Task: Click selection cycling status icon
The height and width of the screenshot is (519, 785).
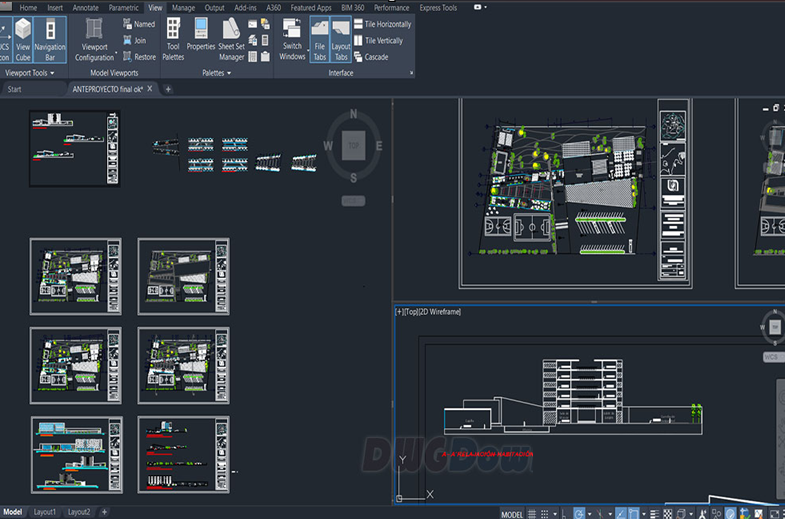Action: point(680,513)
